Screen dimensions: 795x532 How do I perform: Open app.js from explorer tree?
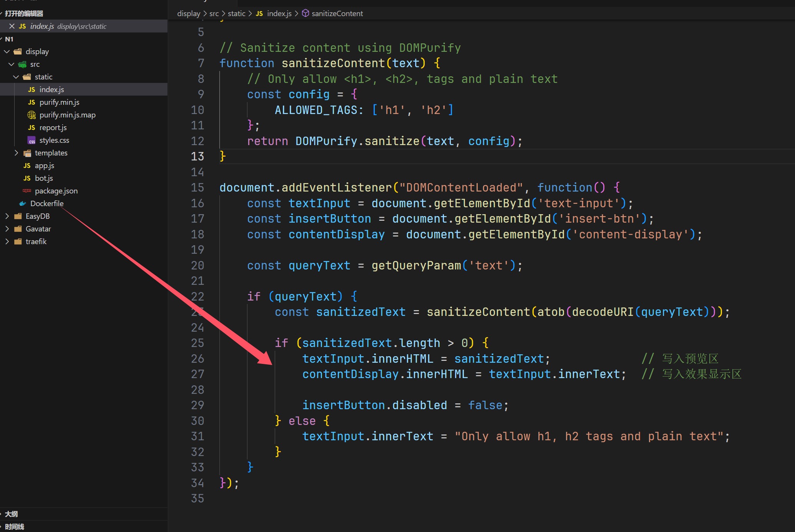pyautogui.click(x=44, y=165)
